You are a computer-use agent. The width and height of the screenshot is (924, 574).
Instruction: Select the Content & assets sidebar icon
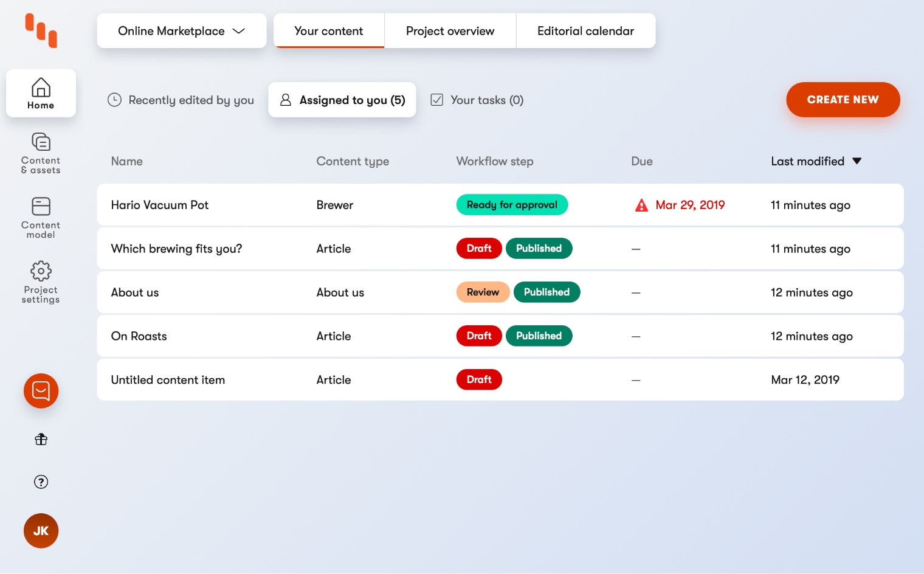coord(41,153)
